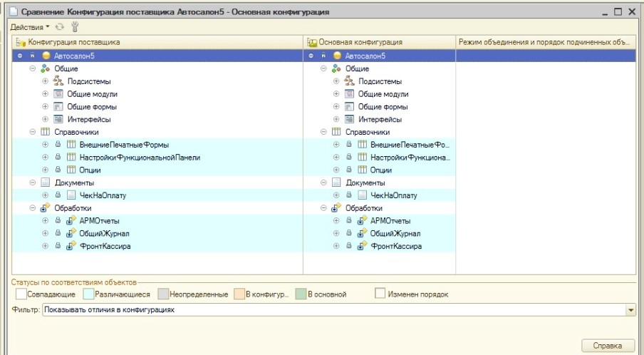Click the Справка button

pyautogui.click(x=608, y=346)
